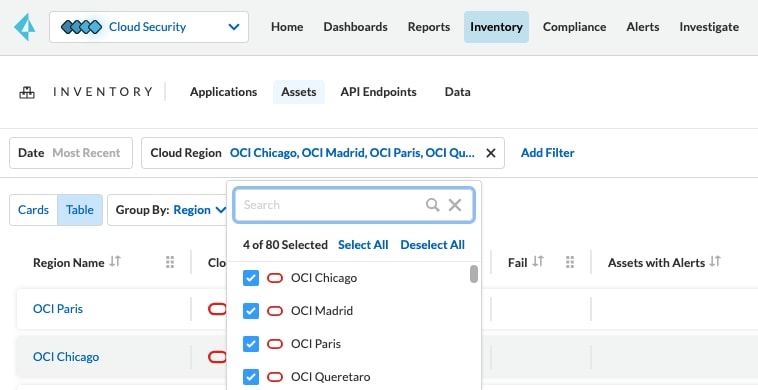
Task: Uncheck the OCI Chicago checkbox
Action: pyautogui.click(x=251, y=278)
